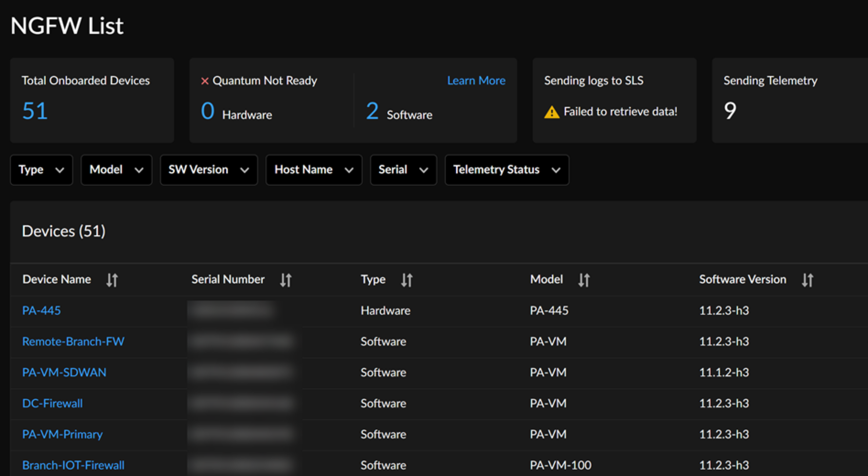Open the Type filter dropdown
Image resolution: width=868 pixels, height=476 pixels.
[42, 170]
